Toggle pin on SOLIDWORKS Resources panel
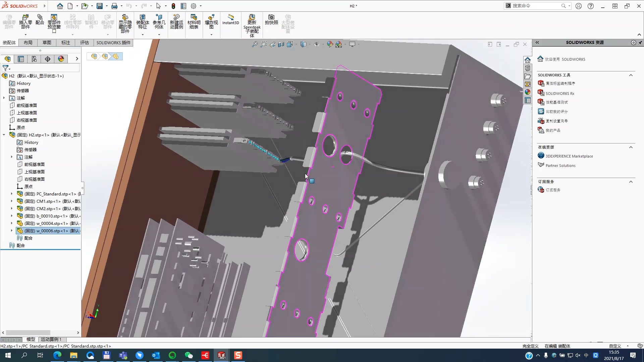The image size is (644, 362). [640, 43]
